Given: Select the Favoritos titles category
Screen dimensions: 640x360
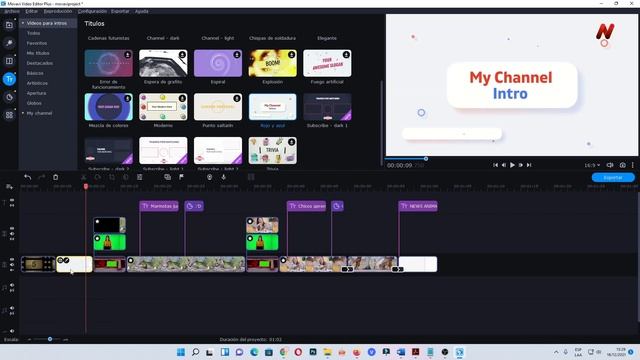Looking at the screenshot, I should coord(37,43).
